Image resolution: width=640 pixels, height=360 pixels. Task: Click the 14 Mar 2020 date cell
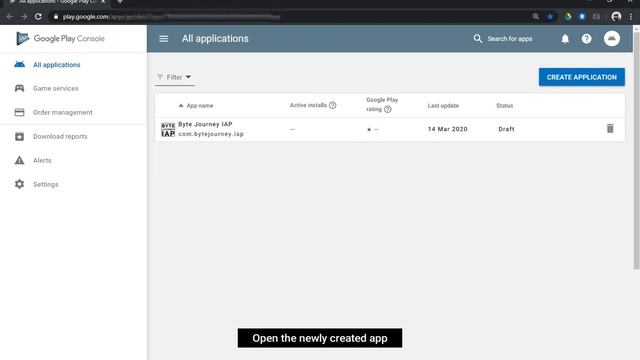pyautogui.click(x=447, y=129)
